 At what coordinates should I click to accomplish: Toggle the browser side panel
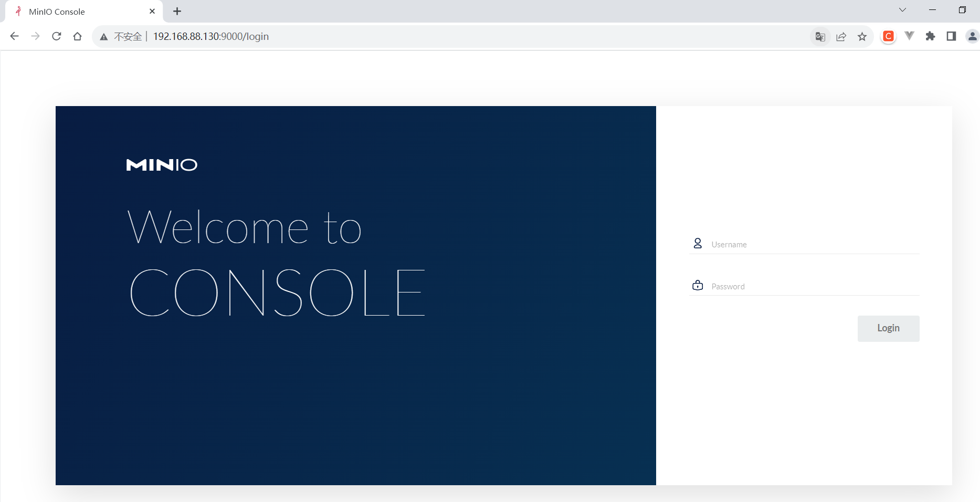[x=951, y=36]
